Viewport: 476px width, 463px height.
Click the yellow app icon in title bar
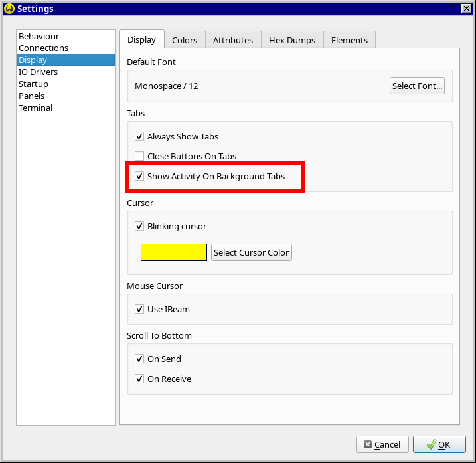click(9, 9)
